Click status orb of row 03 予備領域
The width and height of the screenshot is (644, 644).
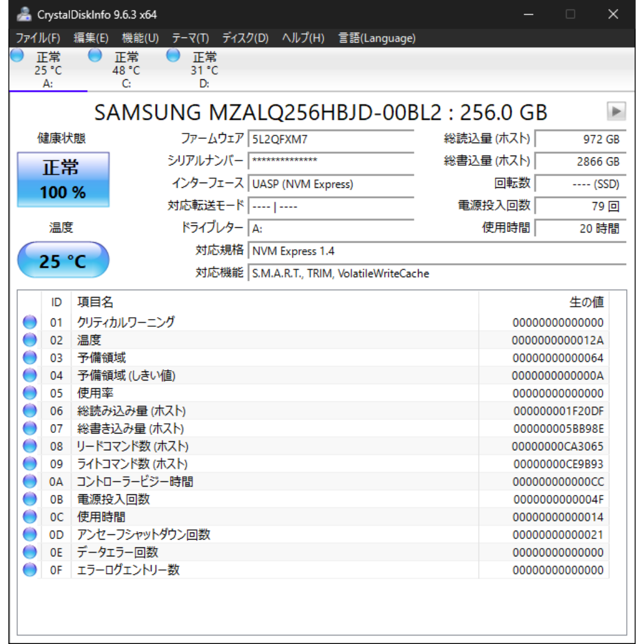(x=30, y=357)
